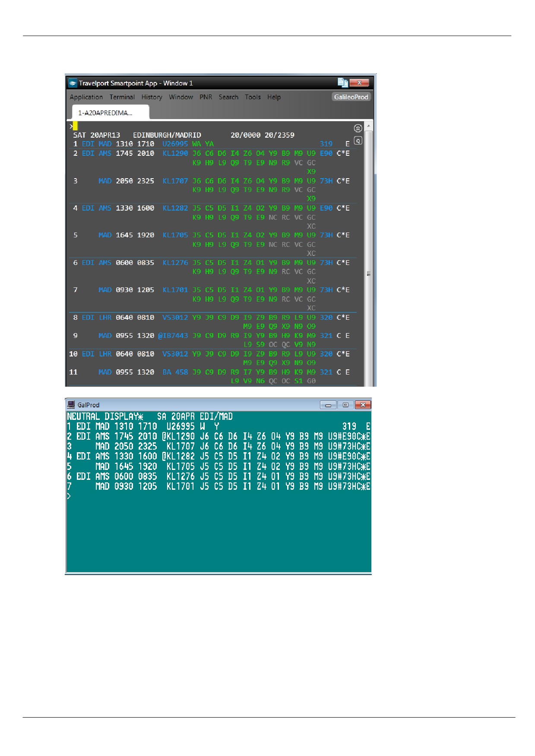Click flight KL1276 in Smartpoint
Viewport: 535px width, 756px height.
175,263
